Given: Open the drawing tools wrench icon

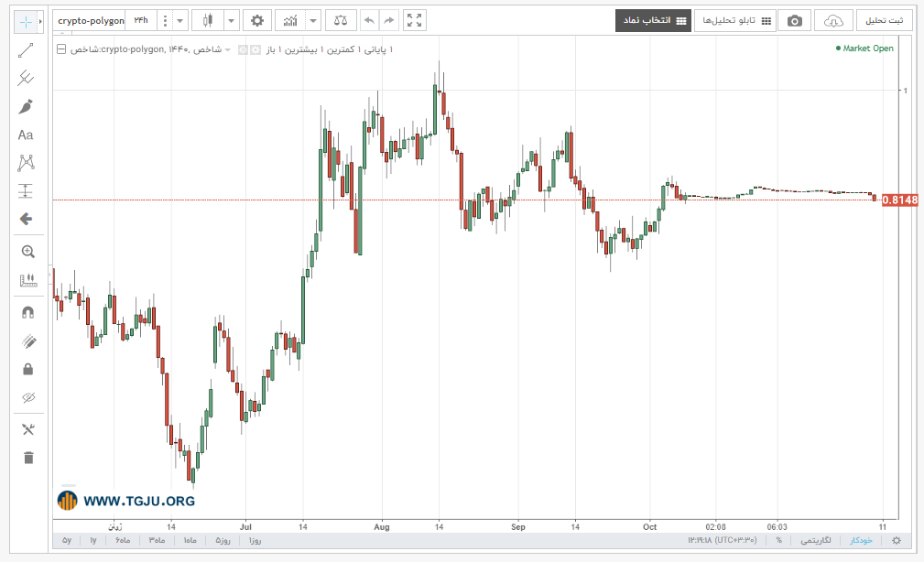Looking at the screenshot, I should [27, 429].
